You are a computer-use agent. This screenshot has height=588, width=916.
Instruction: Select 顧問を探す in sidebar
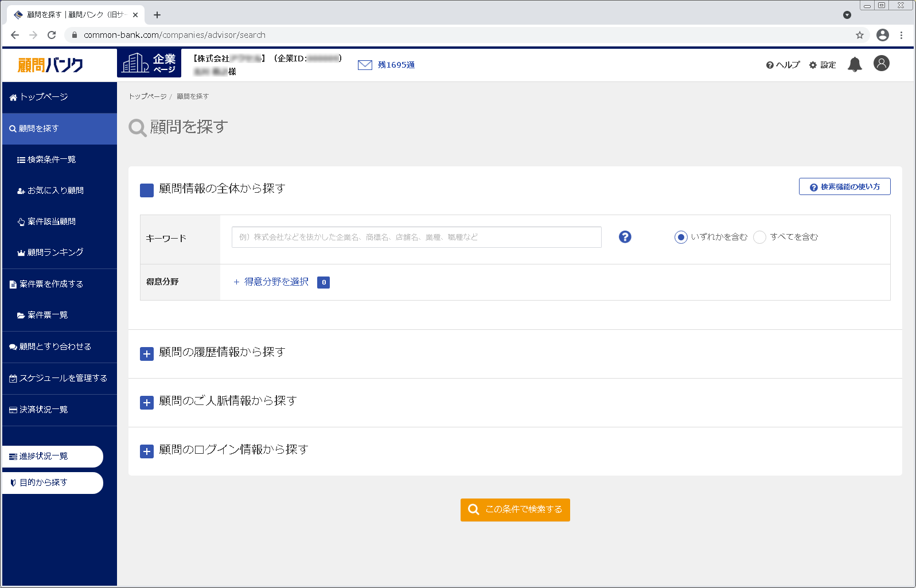pos(60,128)
